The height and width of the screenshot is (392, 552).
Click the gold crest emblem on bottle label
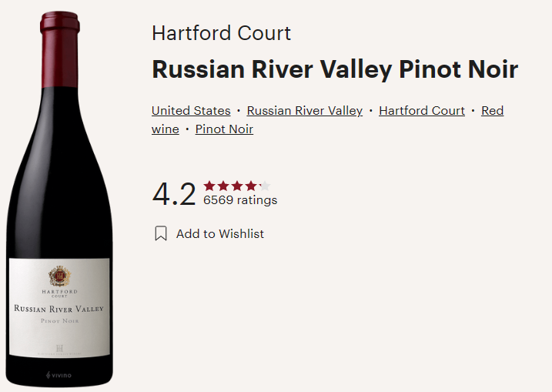[59, 276]
